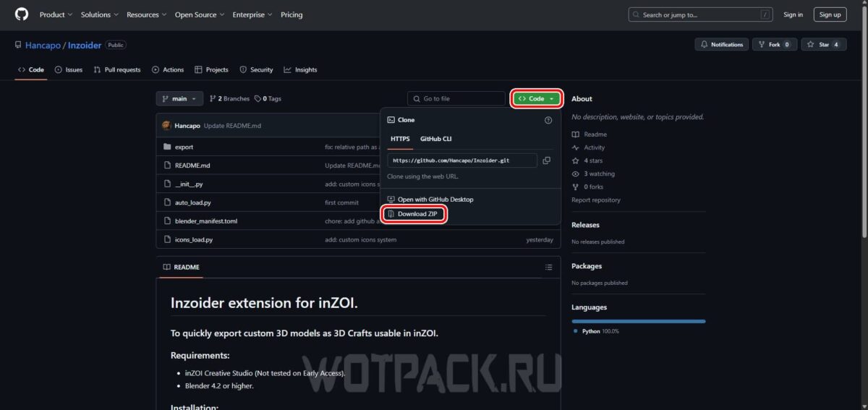Image resolution: width=868 pixels, height=410 pixels.
Task: Open the README.md file
Action: [192, 165]
